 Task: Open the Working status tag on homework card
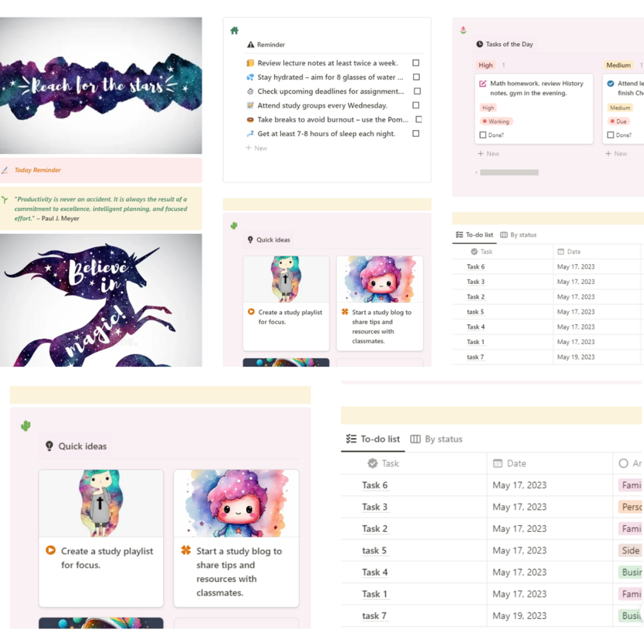click(x=497, y=122)
